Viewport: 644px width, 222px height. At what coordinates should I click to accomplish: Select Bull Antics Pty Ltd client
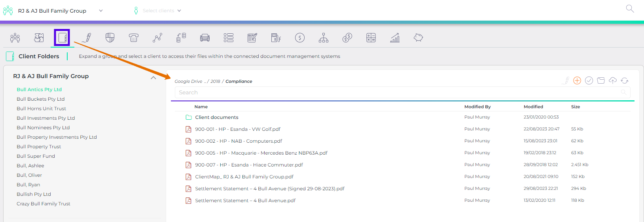point(39,90)
